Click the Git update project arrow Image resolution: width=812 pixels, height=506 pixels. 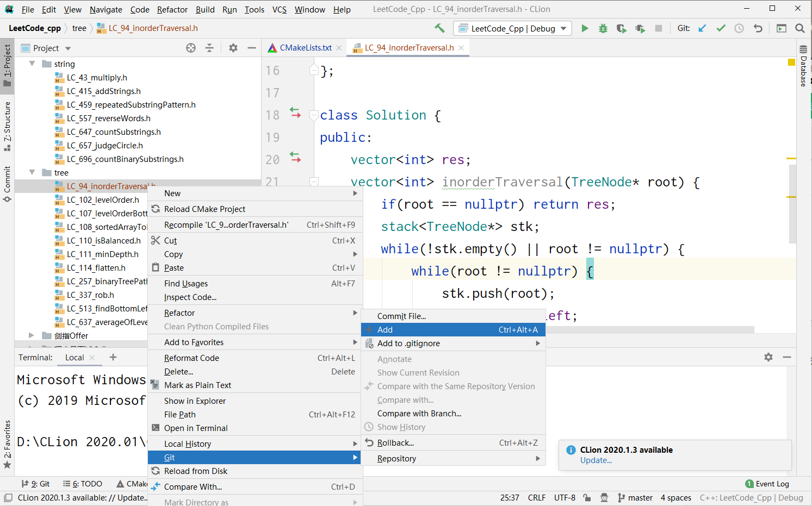[x=702, y=28]
